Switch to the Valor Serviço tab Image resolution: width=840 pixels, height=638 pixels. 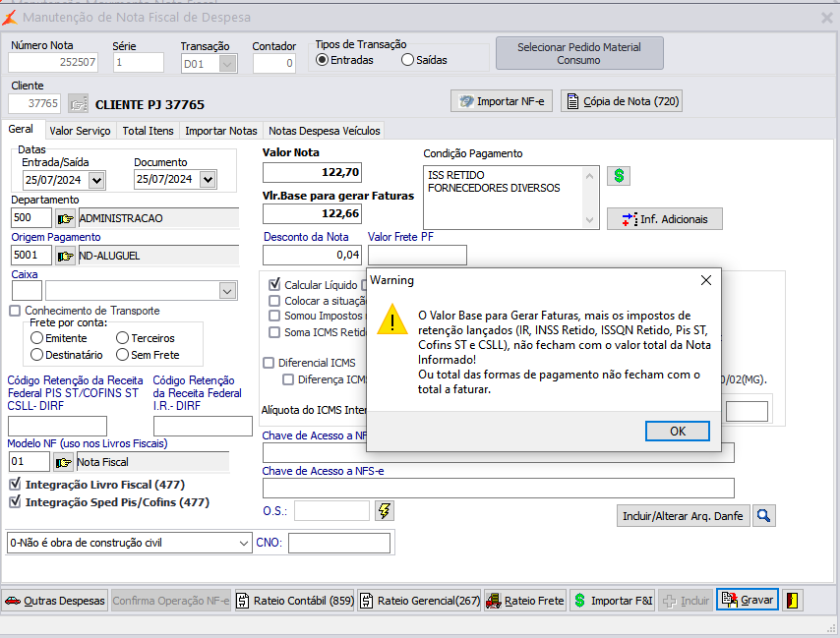pyautogui.click(x=80, y=131)
